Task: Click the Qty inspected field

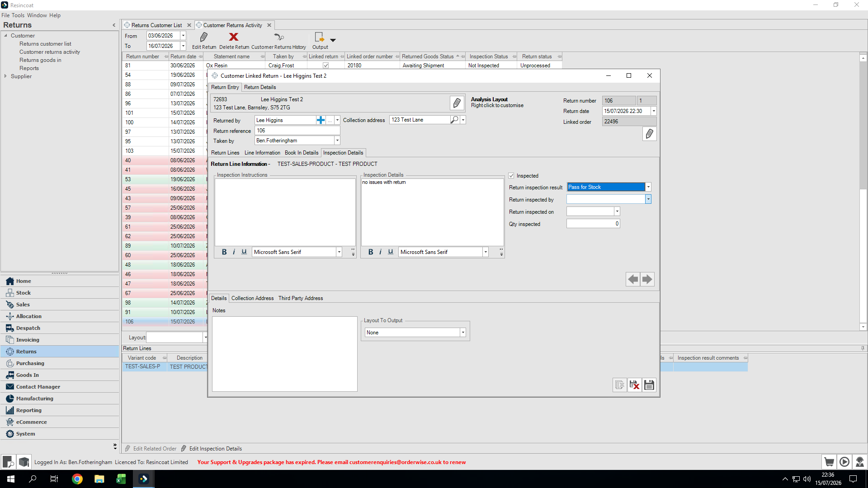Action: pyautogui.click(x=593, y=224)
